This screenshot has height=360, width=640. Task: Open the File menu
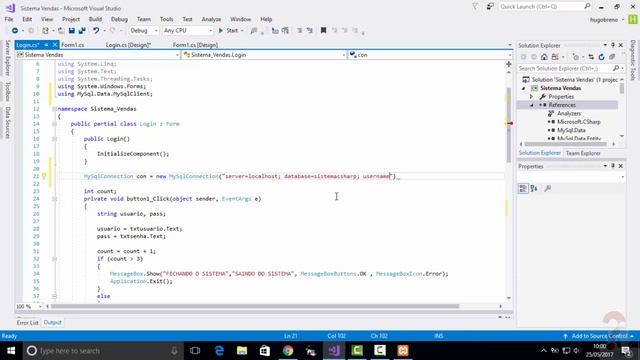[9, 19]
